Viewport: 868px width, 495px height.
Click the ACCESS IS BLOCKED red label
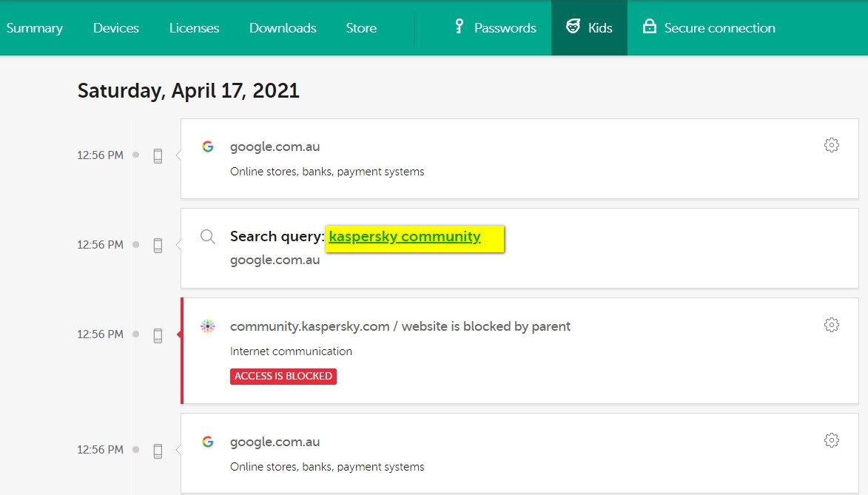(283, 376)
